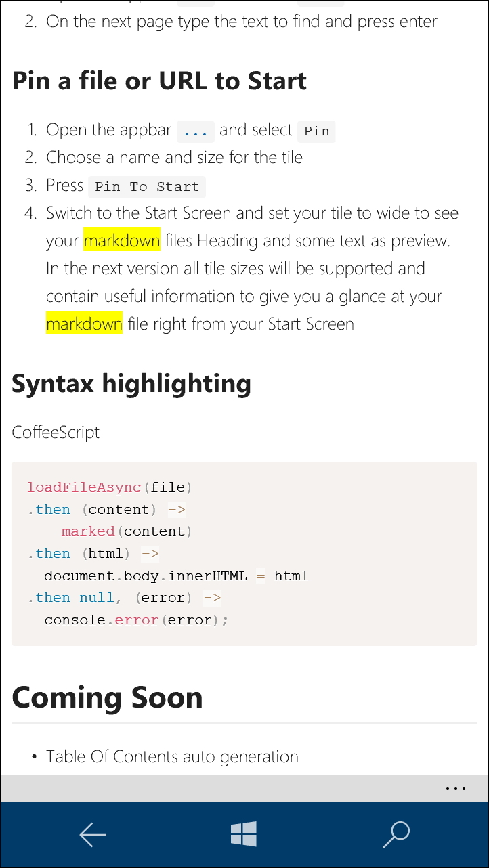Click the inline code 'Pin' after 'and select'
Screen dimensions: 489x868
coord(316,131)
